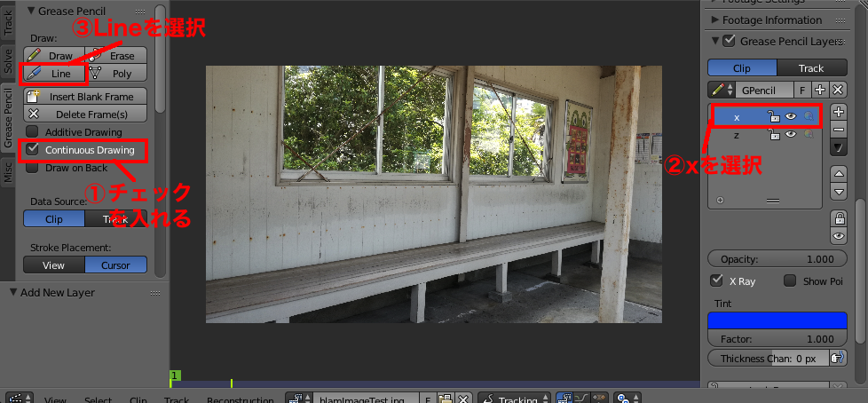This screenshot has width=868, height=403.
Task: Uncheck the Grease Pencil Layers checkbox
Action: click(x=730, y=41)
